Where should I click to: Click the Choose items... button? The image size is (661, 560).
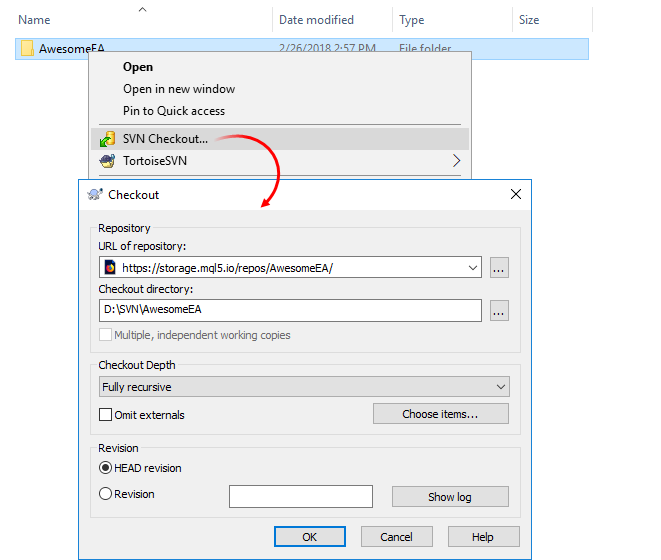[441, 414]
